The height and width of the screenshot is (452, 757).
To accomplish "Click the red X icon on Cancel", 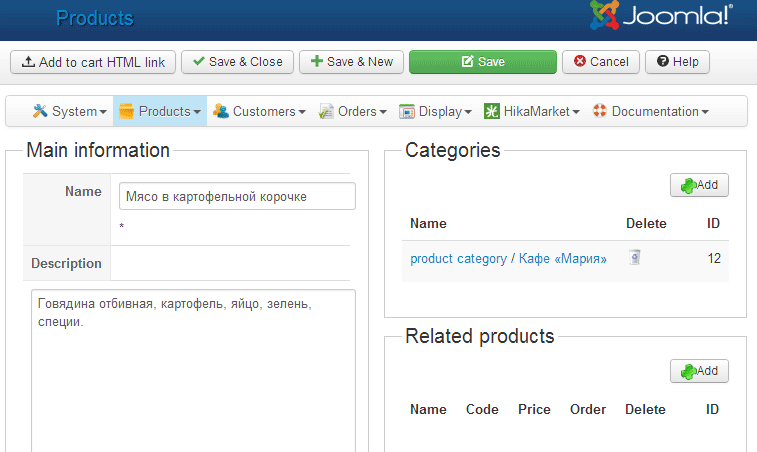I will [x=580, y=61].
